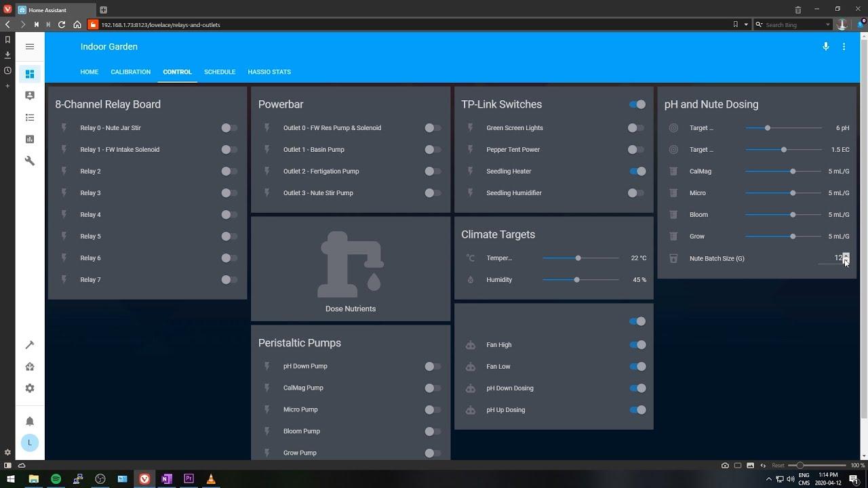The image size is (868, 488).
Task: Adjust the Temperature target slider
Action: pyautogui.click(x=580, y=258)
